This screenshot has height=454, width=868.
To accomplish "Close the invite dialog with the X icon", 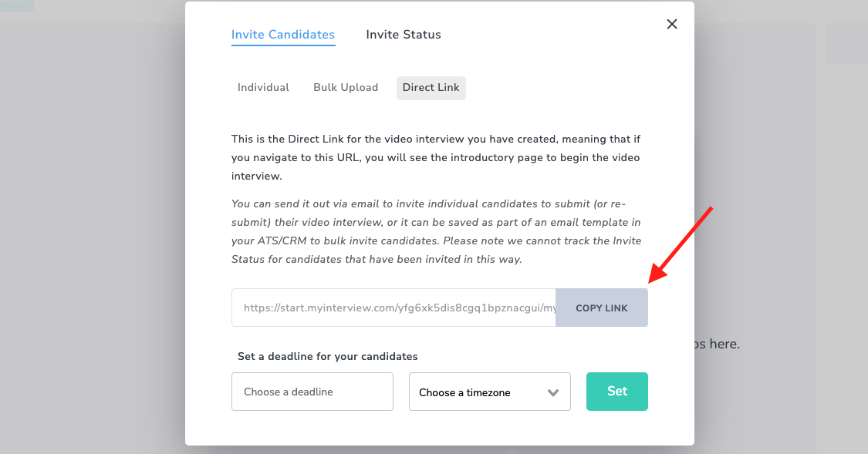I will (x=672, y=24).
